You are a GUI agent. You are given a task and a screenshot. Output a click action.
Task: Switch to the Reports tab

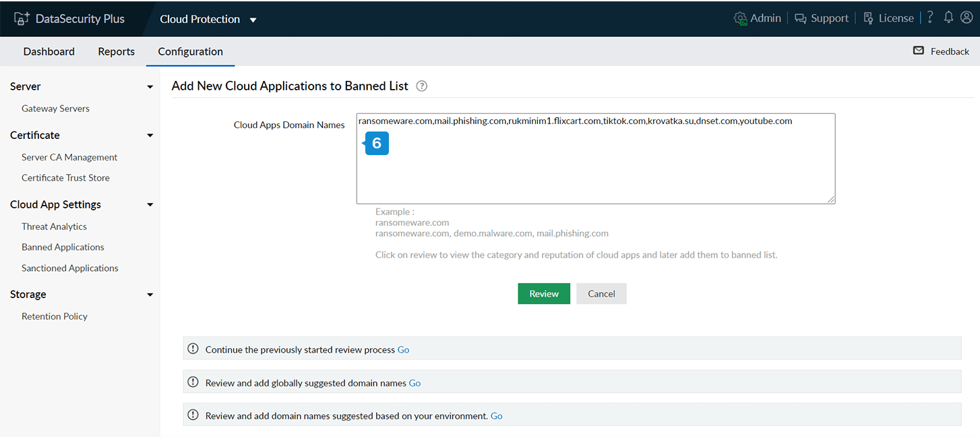point(116,52)
